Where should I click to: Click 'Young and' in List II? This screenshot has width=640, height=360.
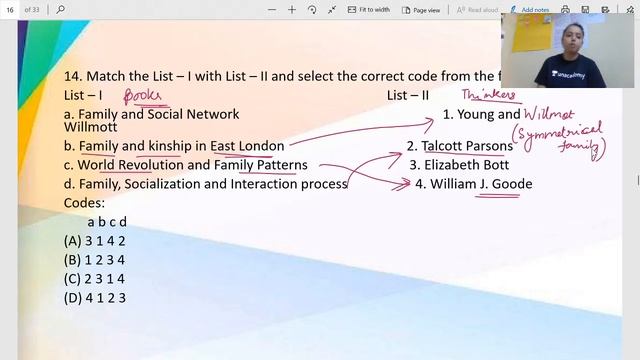(x=489, y=114)
